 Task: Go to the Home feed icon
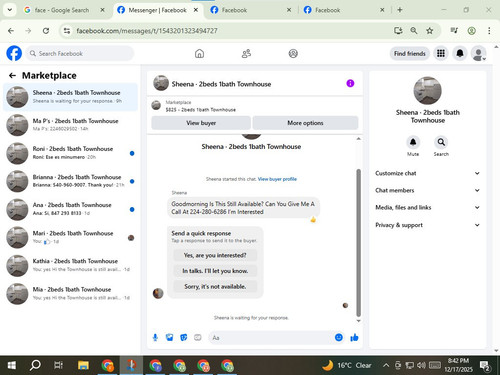(199, 53)
